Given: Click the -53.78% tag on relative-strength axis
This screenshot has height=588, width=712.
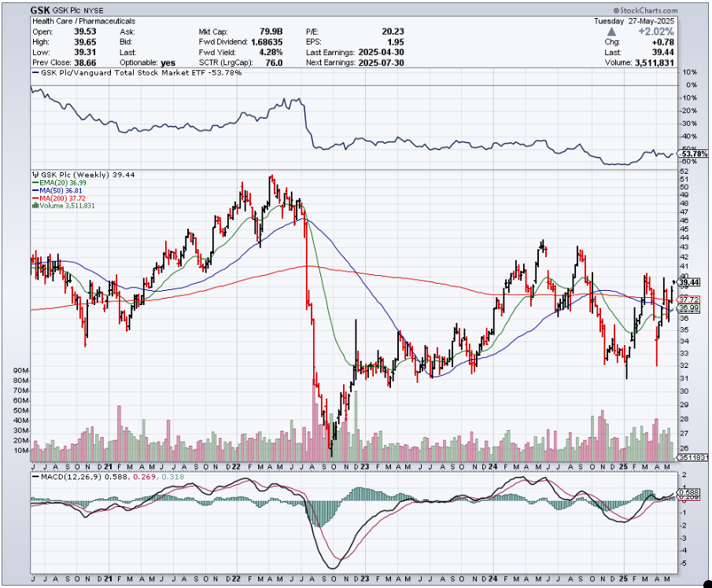Looking at the screenshot, I should [694, 154].
